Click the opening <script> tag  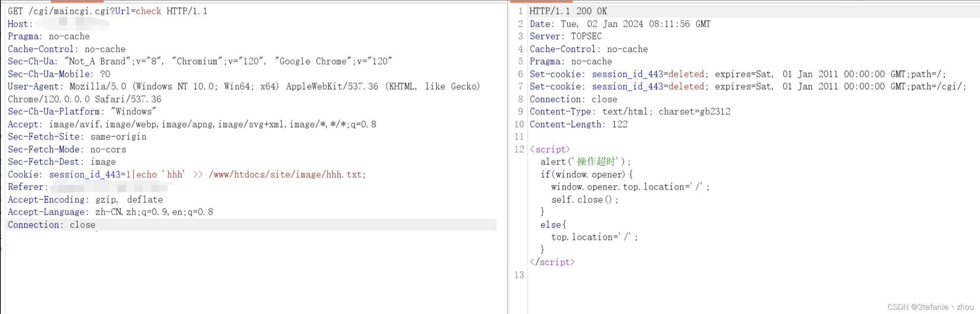pyautogui.click(x=550, y=150)
